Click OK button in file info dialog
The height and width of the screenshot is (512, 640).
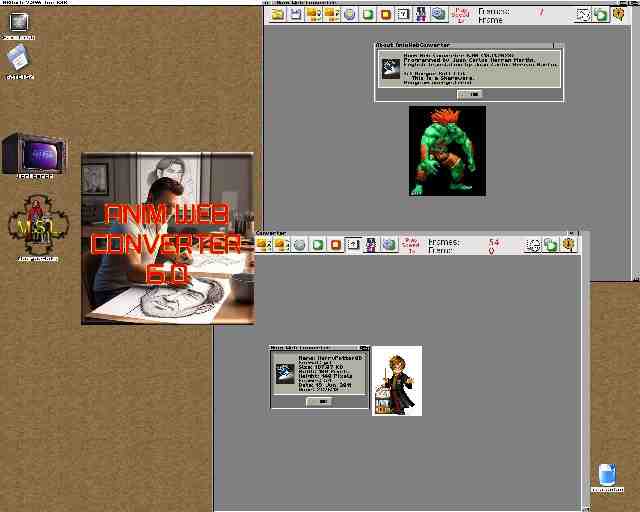tap(320, 402)
